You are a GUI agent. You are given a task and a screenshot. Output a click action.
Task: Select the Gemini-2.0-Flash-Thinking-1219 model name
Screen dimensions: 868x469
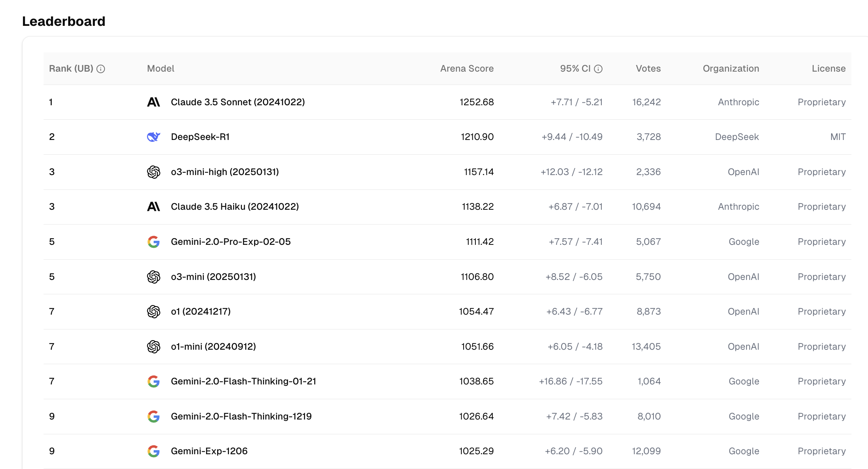tap(241, 417)
